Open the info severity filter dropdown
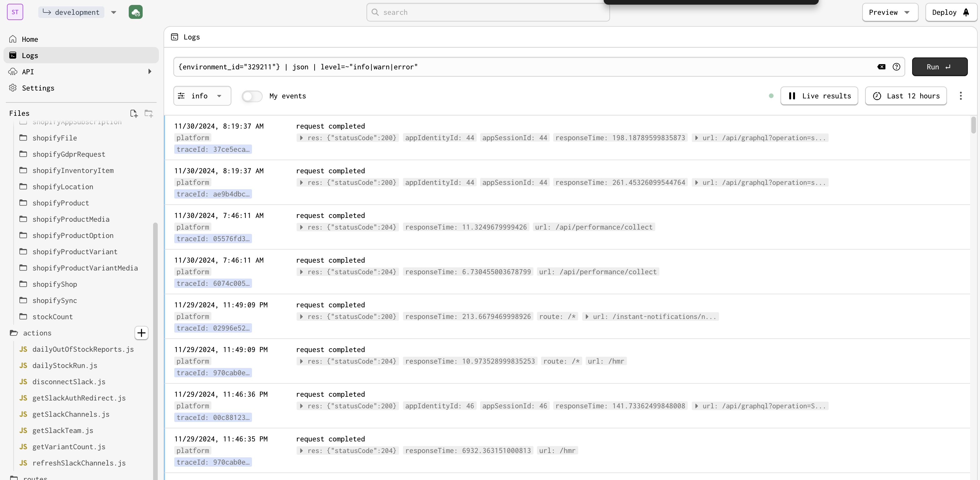Screen dimensions: 980x480 pos(202,95)
